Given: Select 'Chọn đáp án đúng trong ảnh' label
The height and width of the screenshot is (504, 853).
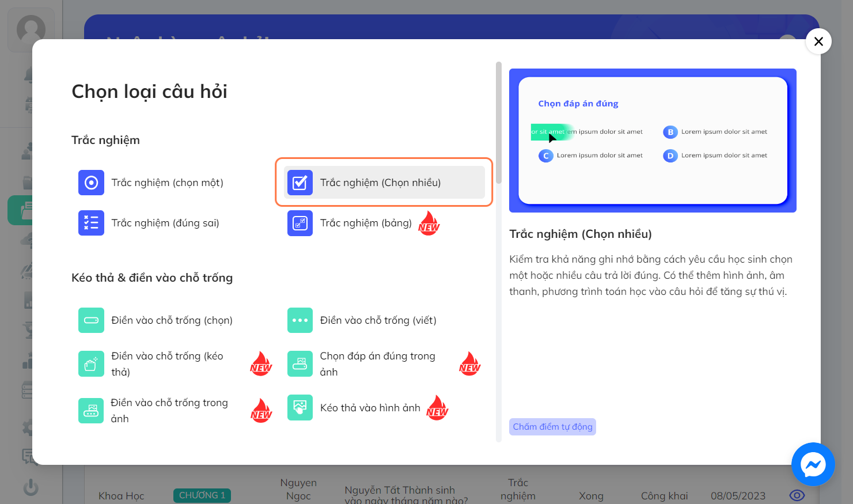Looking at the screenshot, I should click(x=378, y=364).
